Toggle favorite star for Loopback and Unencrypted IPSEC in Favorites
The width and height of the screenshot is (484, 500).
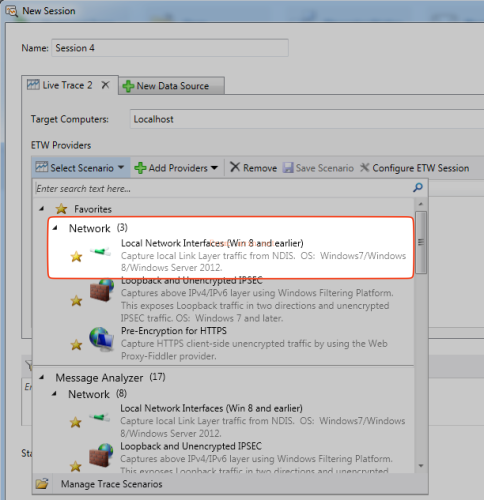(x=76, y=301)
